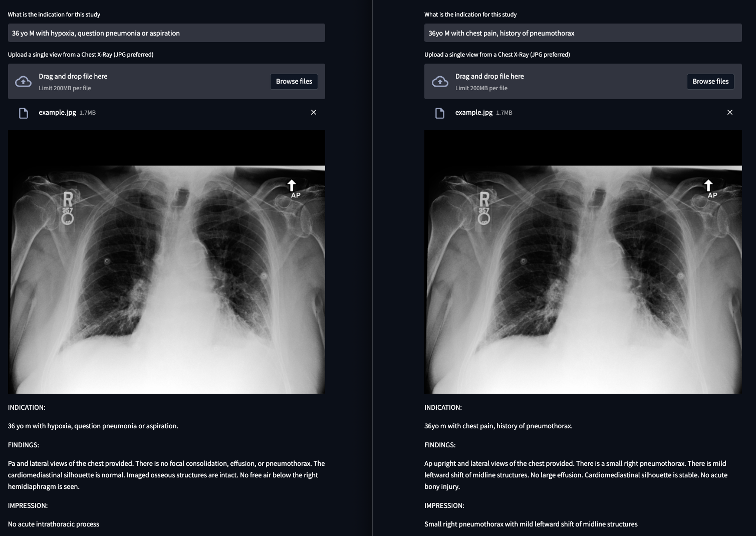
Task: Click the findings paragraph mentioning no focal consolidation
Action: tap(166, 475)
